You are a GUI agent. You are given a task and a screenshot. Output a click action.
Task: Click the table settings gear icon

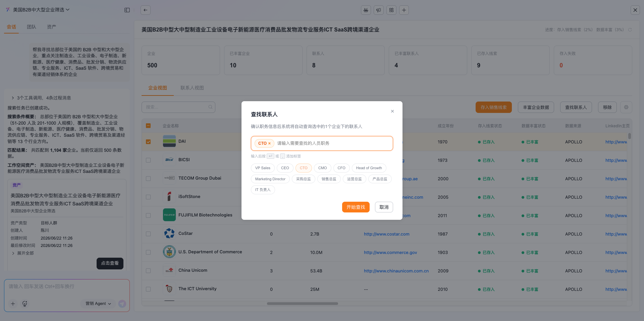click(626, 107)
